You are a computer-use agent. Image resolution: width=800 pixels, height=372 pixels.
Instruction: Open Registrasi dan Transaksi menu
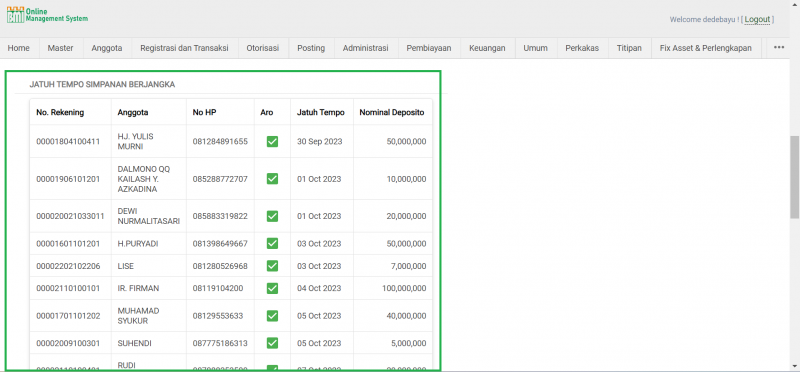pyautogui.click(x=184, y=48)
